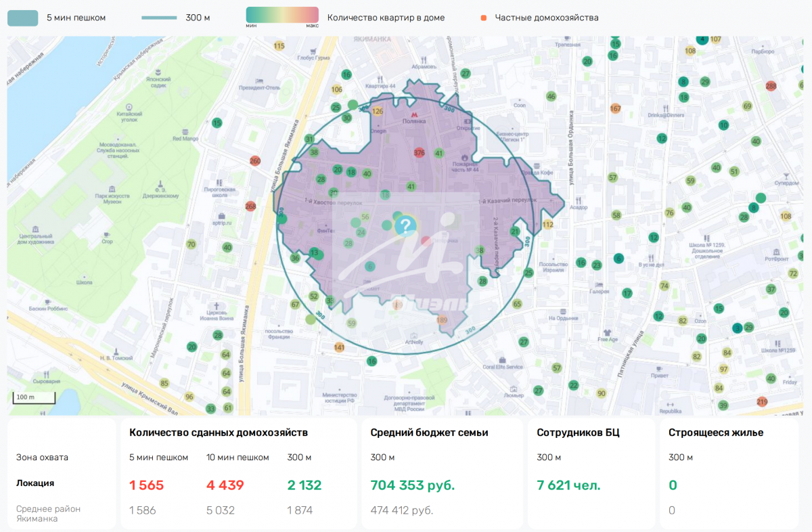Click the apartment count gradient color scale

pos(282,16)
